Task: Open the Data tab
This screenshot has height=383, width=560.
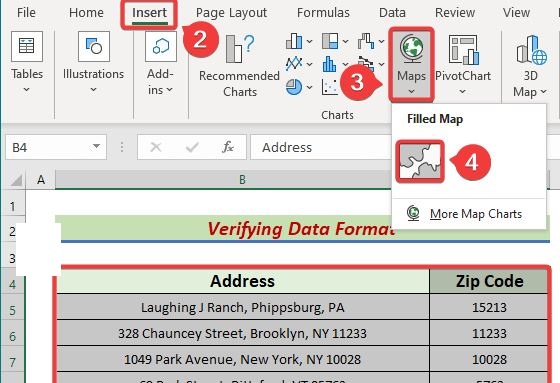Action: (x=392, y=13)
